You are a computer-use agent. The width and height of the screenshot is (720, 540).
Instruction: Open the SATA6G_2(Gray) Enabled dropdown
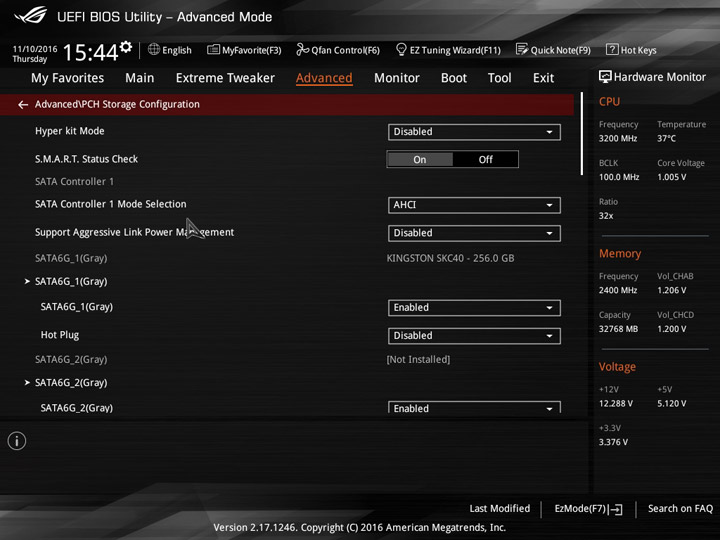pyautogui.click(x=474, y=407)
